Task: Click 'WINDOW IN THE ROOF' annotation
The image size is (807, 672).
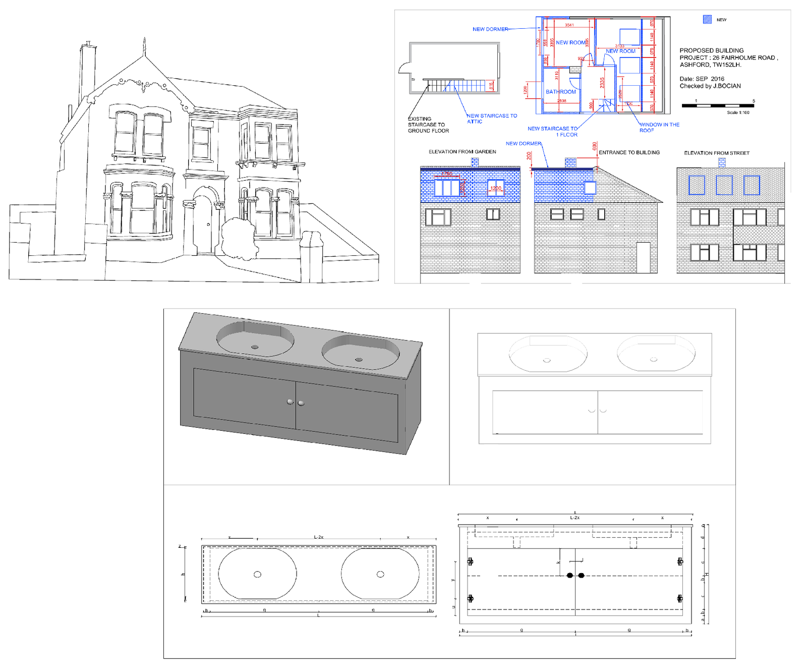Action: pyautogui.click(x=659, y=127)
